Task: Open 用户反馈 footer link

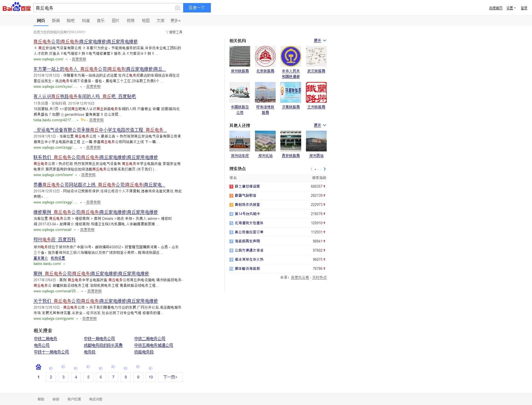Action: [x=74, y=399]
